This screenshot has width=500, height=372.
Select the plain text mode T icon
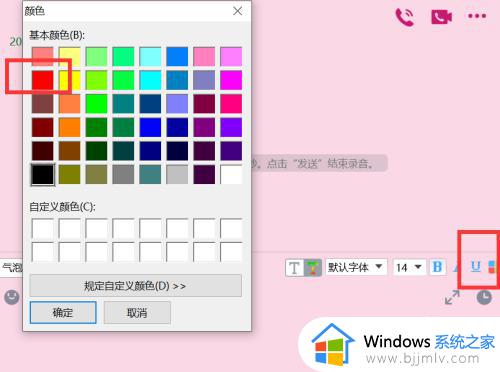pyautogui.click(x=294, y=268)
